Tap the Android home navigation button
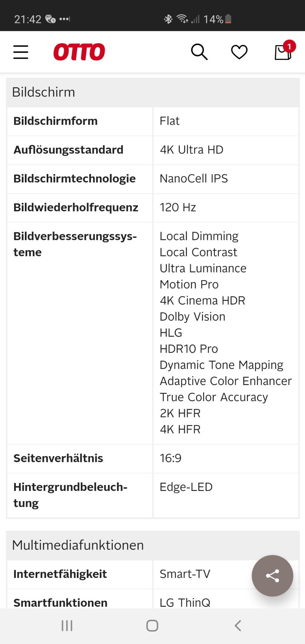305x644 pixels. [x=152, y=626]
